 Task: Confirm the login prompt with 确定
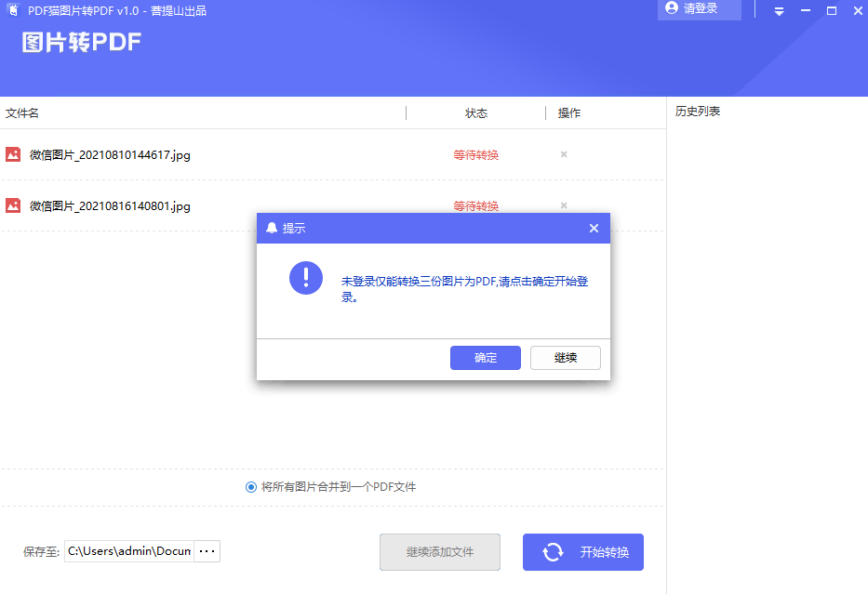[486, 358]
